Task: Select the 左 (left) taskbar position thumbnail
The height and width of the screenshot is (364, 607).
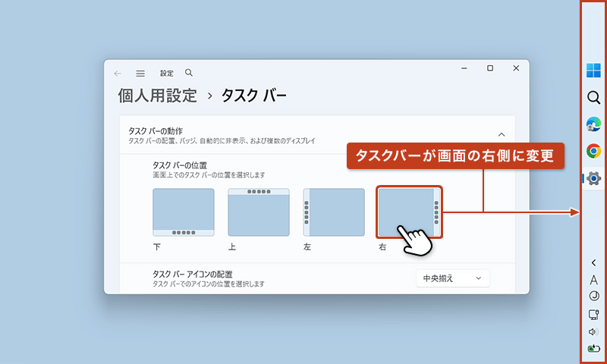Action: (334, 212)
